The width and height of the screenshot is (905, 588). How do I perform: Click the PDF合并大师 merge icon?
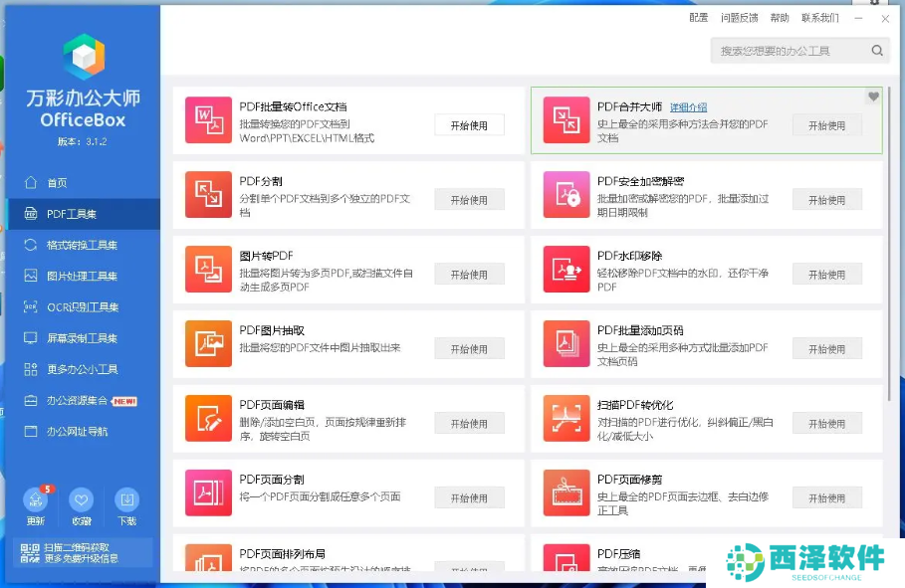point(566,120)
